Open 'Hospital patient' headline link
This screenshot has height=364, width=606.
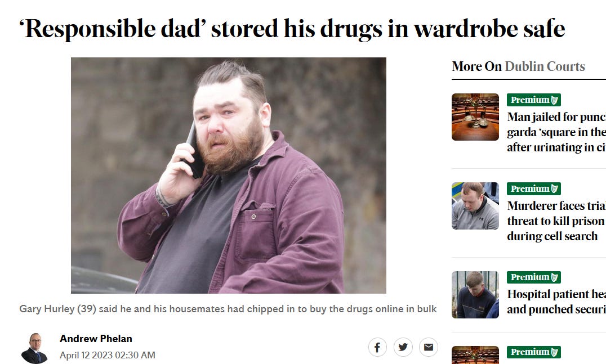[x=556, y=302]
